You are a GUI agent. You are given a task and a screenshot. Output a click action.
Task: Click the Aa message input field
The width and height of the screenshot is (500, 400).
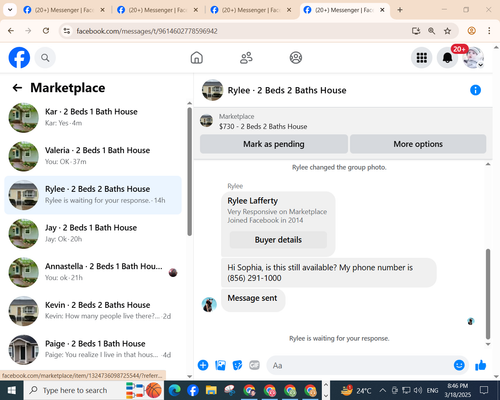click(360, 365)
